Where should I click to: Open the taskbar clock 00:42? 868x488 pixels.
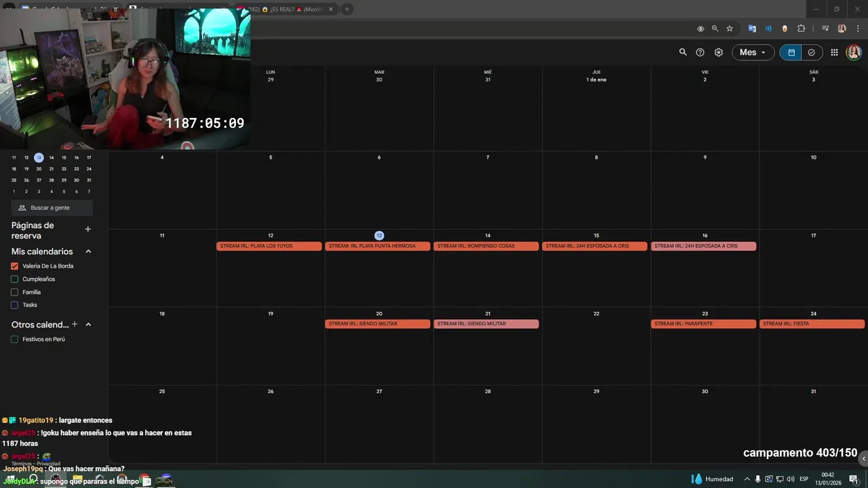[x=828, y=479]
